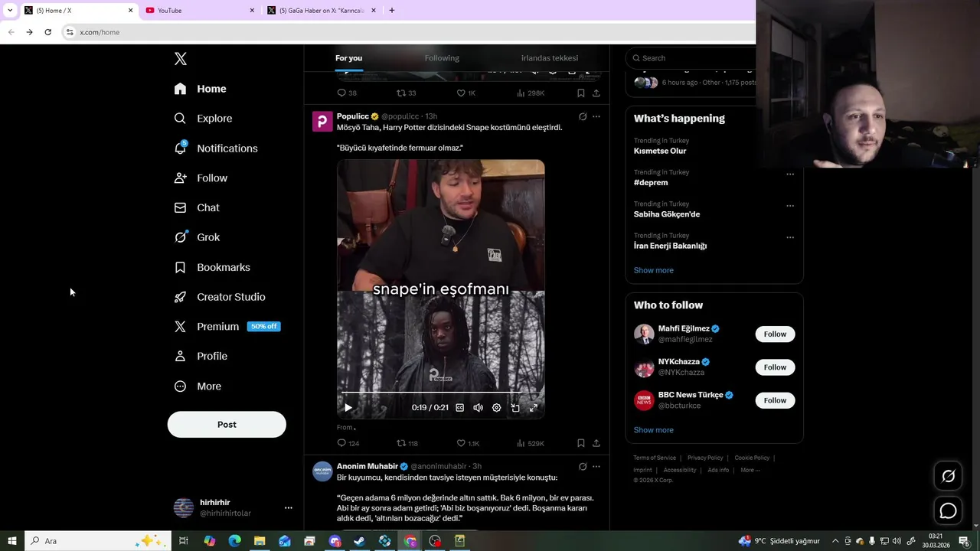
Task: Repost top post with 33 reposts
Action: [x=406, y=93]
